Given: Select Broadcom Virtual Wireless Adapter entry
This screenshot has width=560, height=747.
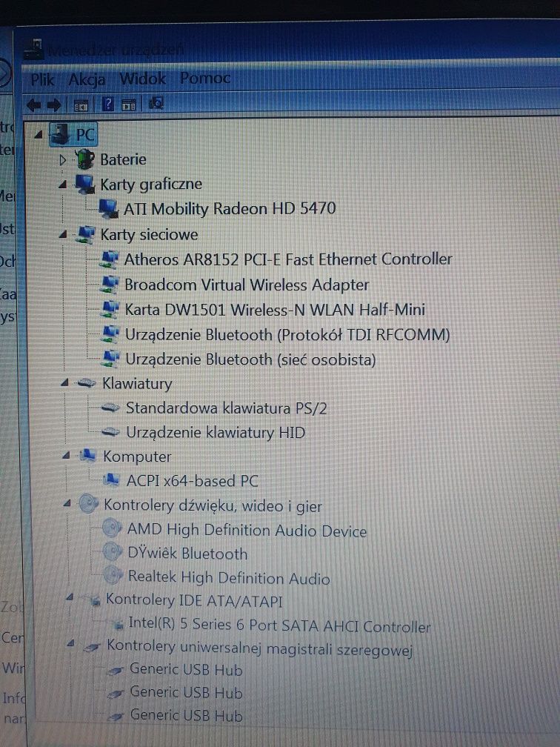Looking at the screenshot, I should [x=247, y=285].
